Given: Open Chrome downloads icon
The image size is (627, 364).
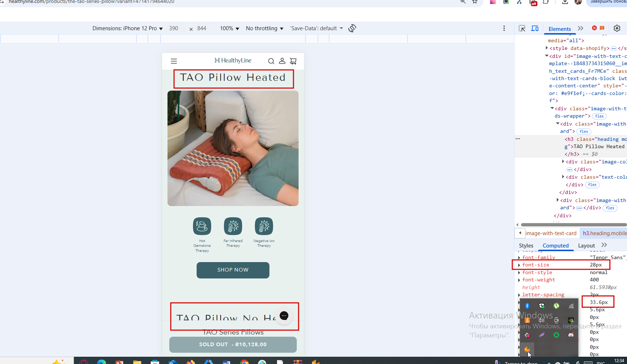Looking at the screenshot, I should point(565,2).
